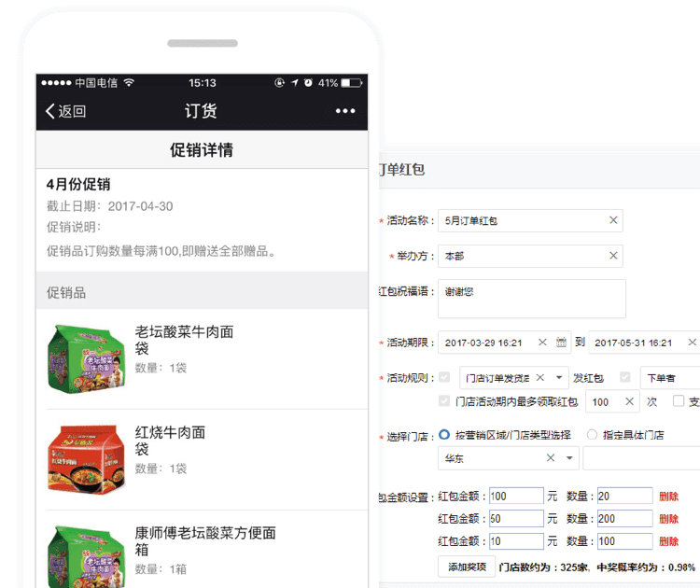This screenshot has height=588, width=700.
Task: Toggle the 门店活动期内最多领取红包 checkbox
Action: (444, 401)
